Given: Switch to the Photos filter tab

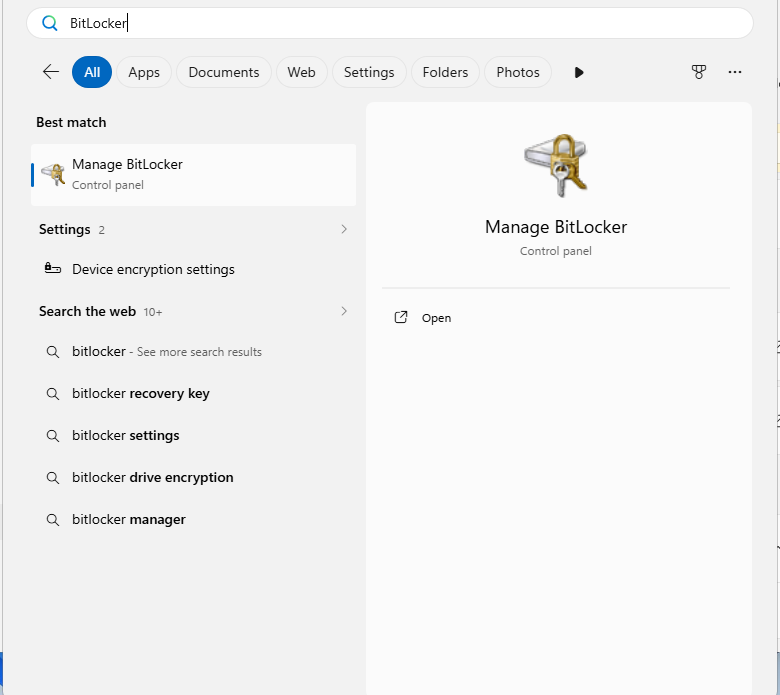Looking at the screenshot, I should click(518, 72).
